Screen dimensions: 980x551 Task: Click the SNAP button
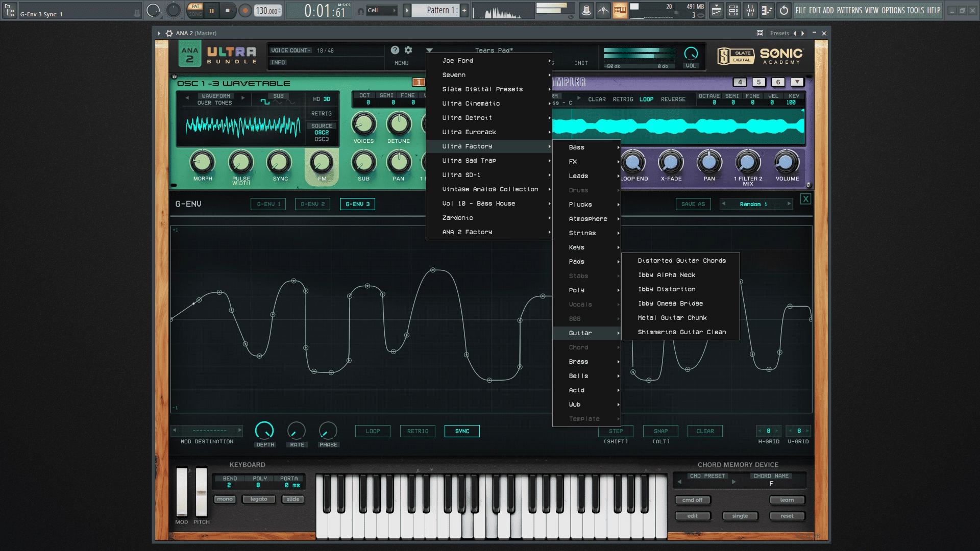coord(660,431)
